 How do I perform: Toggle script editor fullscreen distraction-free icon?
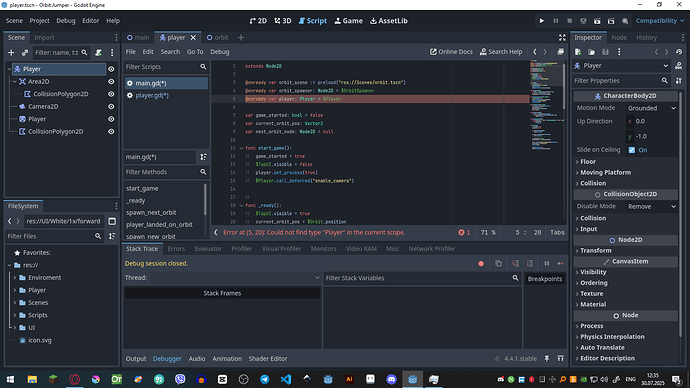pos(562,37)
